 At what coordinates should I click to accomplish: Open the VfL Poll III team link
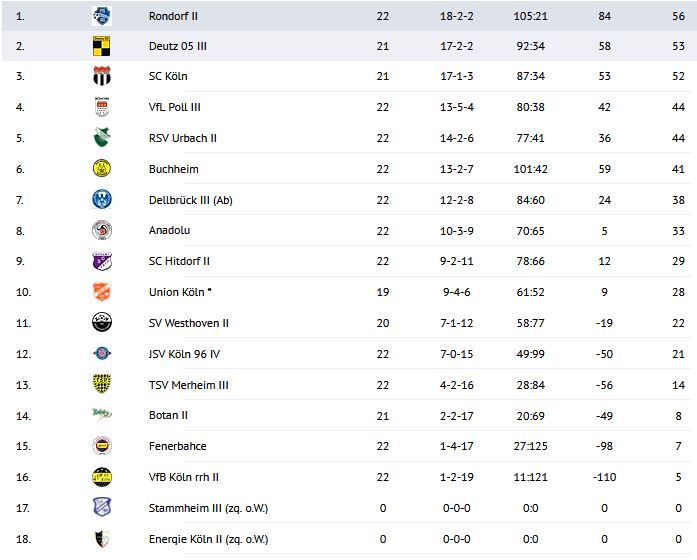click(x=175, y=107)
